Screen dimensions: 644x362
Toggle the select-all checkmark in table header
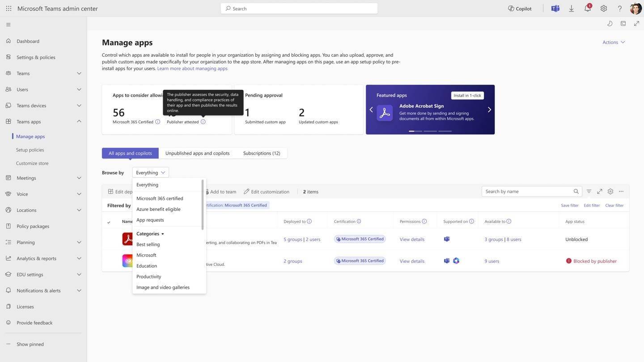(x=109, y=222)
